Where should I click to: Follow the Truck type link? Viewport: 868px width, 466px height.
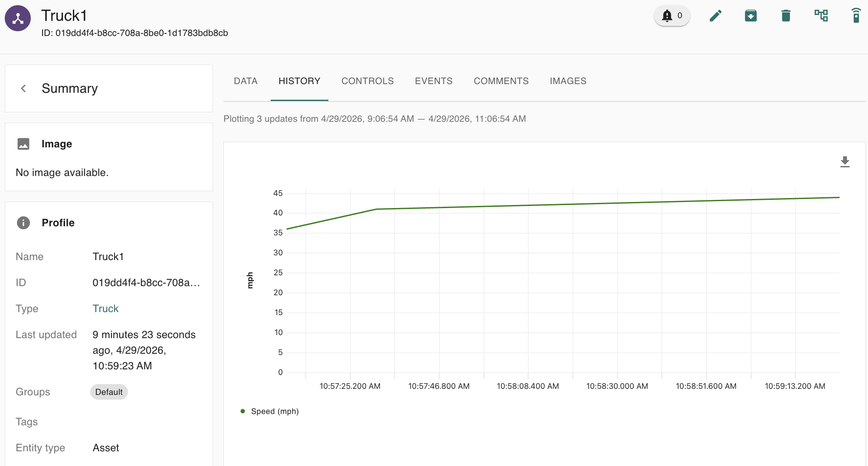click(x=105, y=309)
